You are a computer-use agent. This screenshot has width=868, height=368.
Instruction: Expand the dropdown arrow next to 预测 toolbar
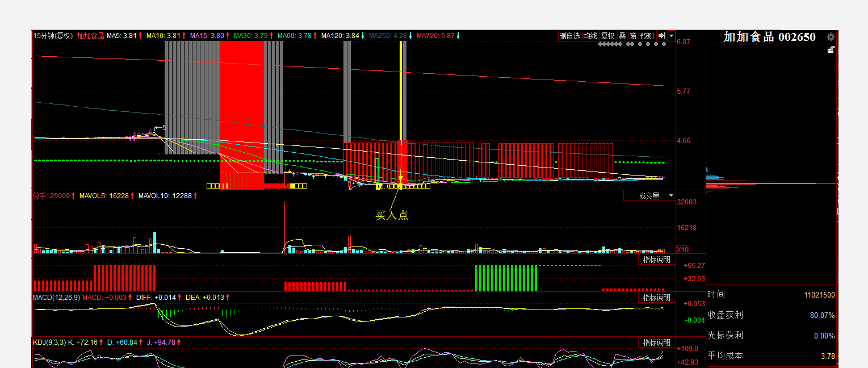click(671, 36)
